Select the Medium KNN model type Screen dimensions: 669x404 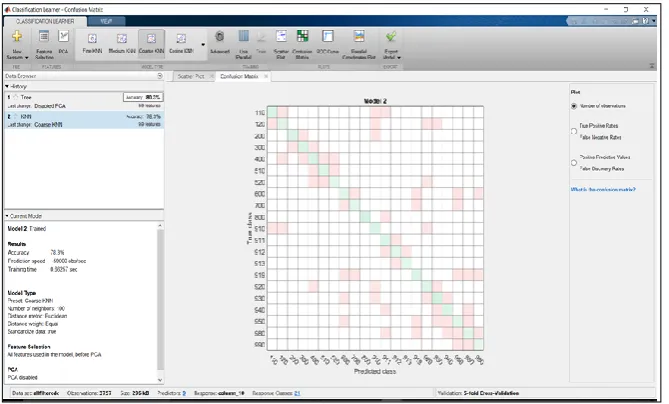pyautogui.click(x=122, y=43)
